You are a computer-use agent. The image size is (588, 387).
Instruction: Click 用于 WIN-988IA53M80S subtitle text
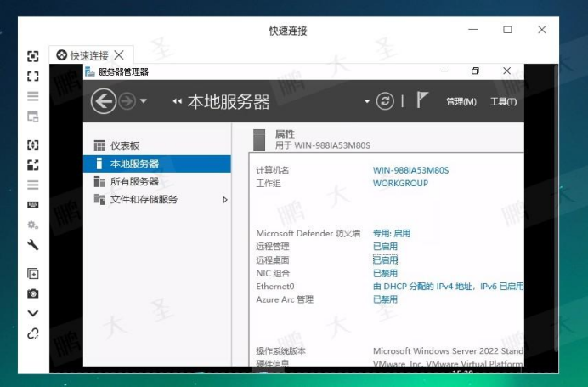pos(323,145)
